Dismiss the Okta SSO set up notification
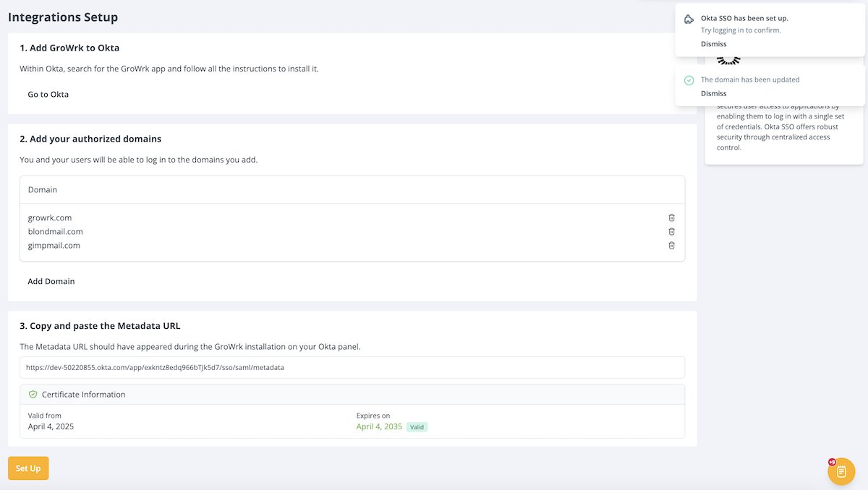Image resolution: width=868 pixels, height=490 pixels. (713, 44)
